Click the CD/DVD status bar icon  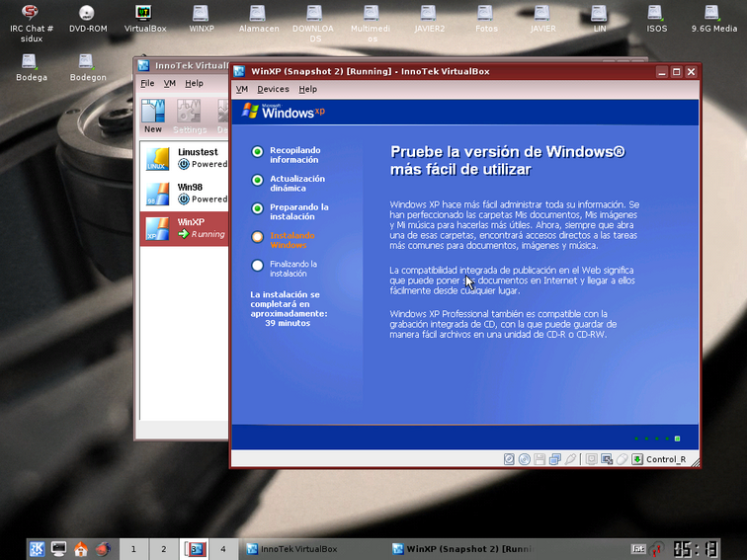524,459
